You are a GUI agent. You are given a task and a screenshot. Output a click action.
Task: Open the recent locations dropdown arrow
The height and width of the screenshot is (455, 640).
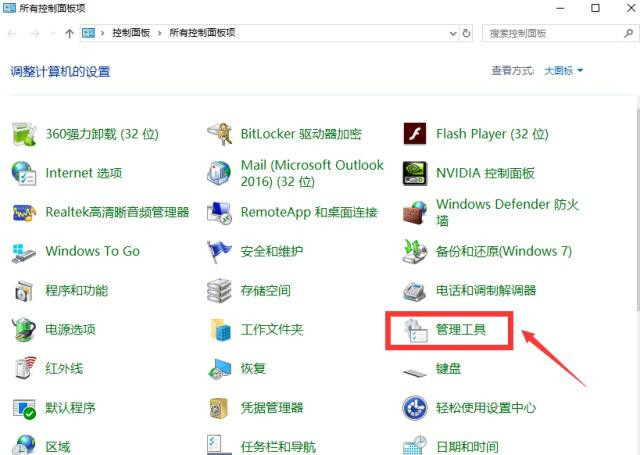tap(53, 33)
